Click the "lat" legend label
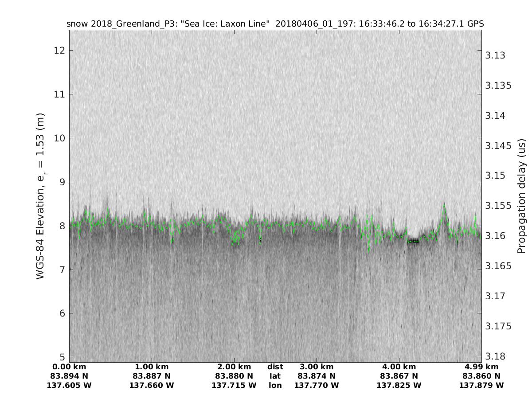532x399 pixels. coord(275,376)
